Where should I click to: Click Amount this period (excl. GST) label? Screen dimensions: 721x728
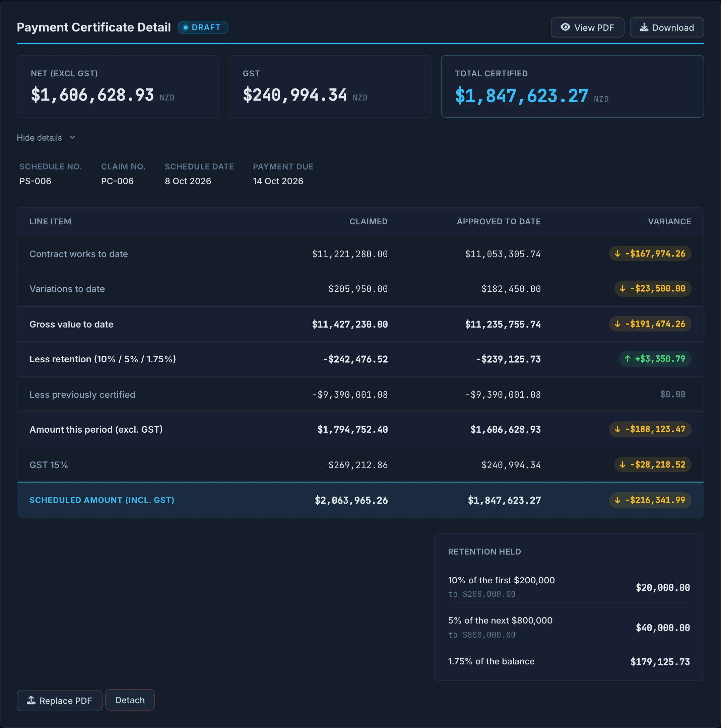click(x=96, y=430)
